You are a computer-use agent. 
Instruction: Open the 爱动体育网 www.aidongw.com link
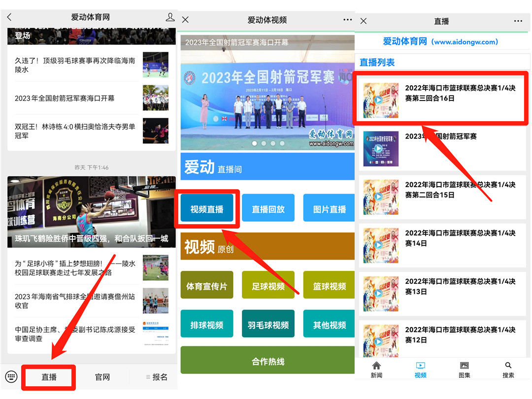click(440, 42)
